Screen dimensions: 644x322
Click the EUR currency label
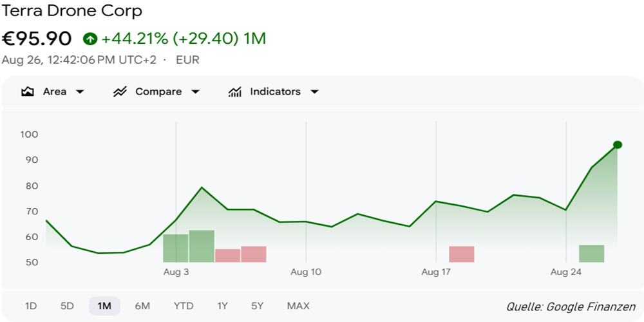pos(187,60)
